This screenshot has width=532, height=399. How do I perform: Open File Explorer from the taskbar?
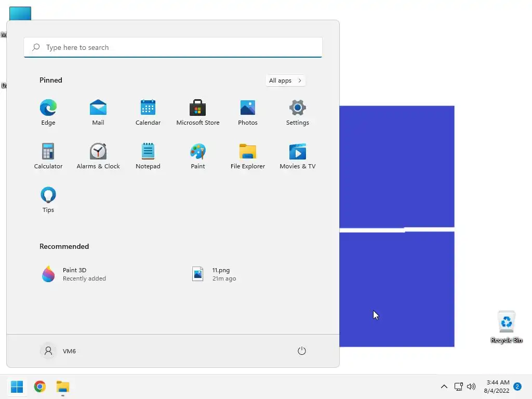coord(63,387)
